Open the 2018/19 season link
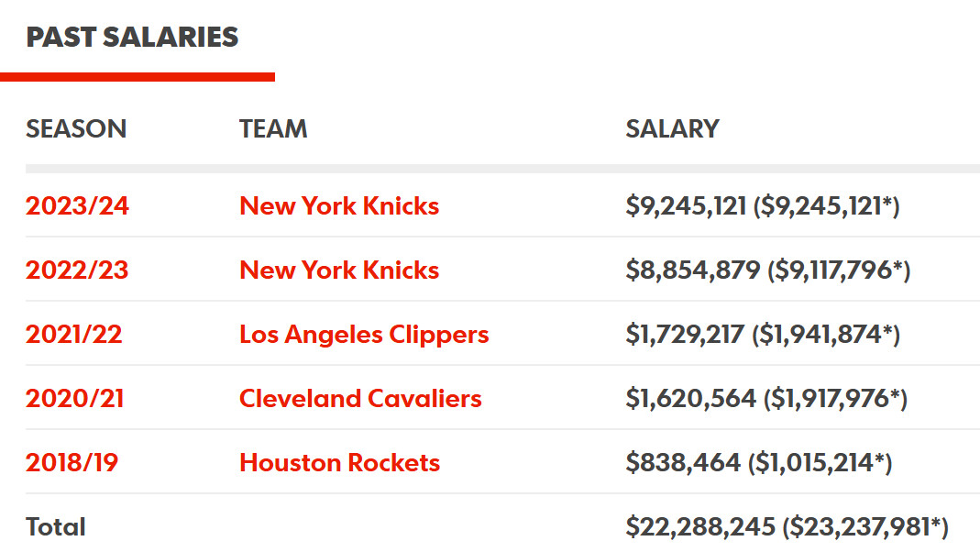 pyautogui.click(x=72, y=463)
